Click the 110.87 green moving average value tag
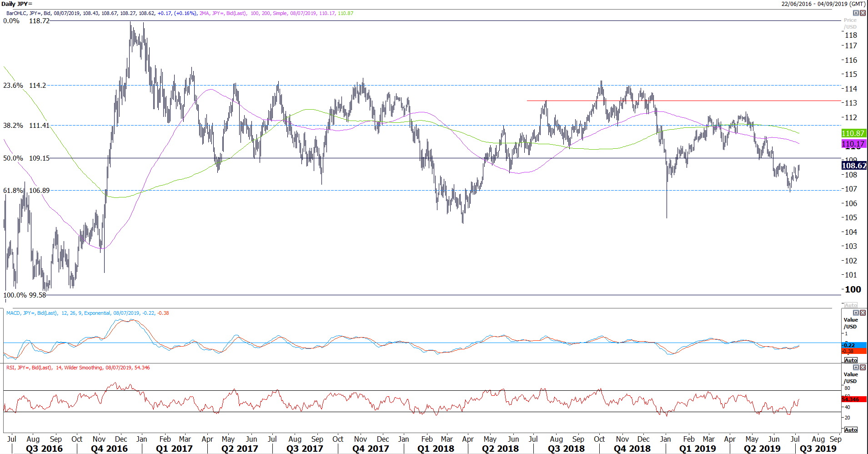 point(854,133)
